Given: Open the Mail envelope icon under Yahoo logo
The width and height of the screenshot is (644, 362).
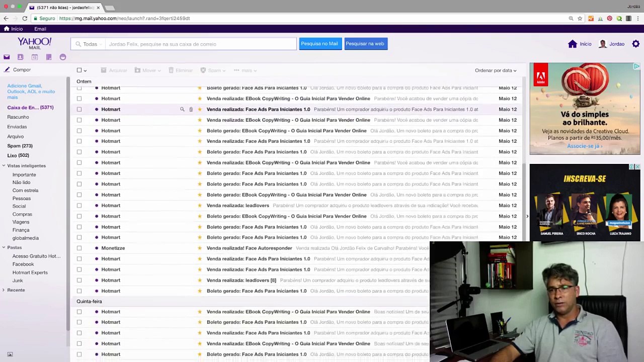Looking at the screenshot, I should 7,57.
